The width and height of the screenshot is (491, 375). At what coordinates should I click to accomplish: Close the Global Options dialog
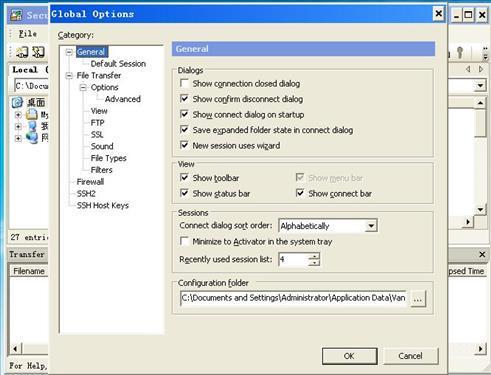[x=439, y=14]
